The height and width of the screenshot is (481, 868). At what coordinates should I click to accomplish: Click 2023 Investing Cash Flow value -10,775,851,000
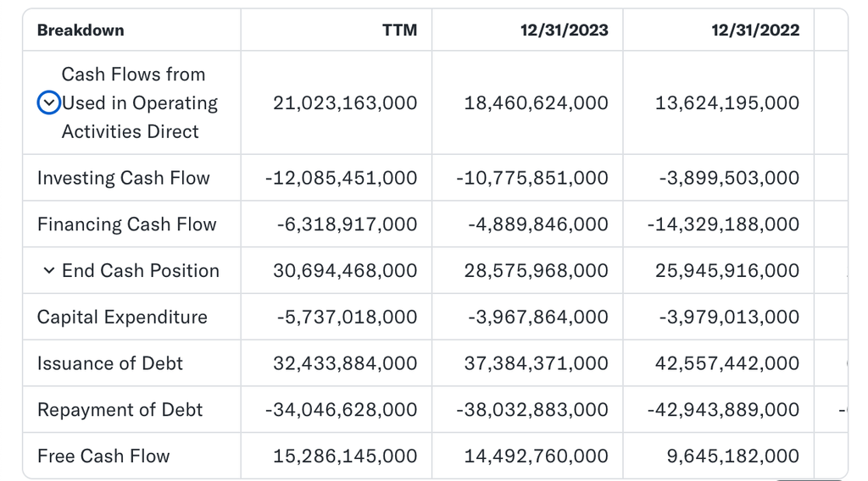(x=531, y=178)
